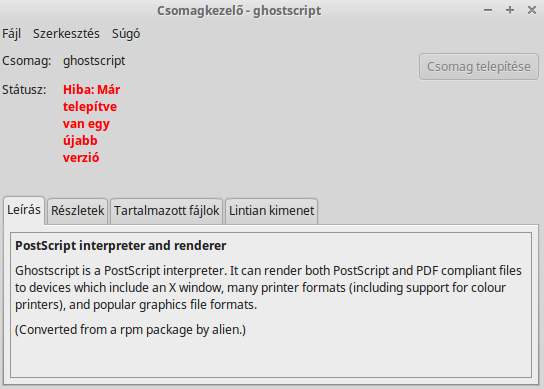The width and height of the screenshot is (544, 389).
Task: Open the Tartalmazott fájlok tab
Action: coord(167,211)
